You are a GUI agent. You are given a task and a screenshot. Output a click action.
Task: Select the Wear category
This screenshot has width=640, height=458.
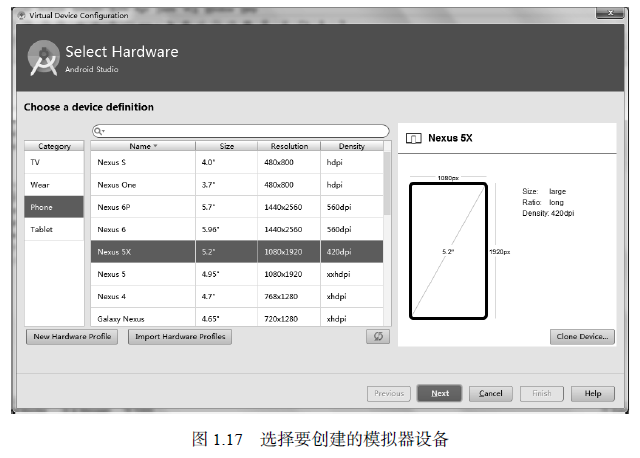click(54, 185)
